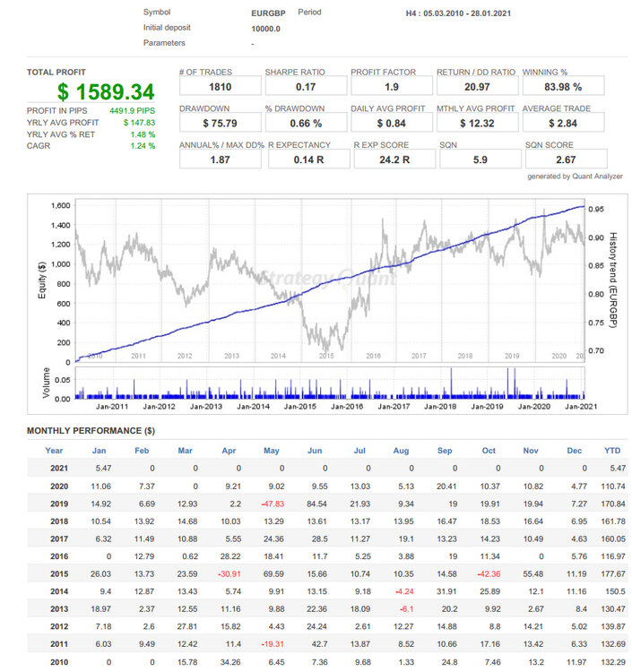Click the total profit value $ 1589.34

106,91
